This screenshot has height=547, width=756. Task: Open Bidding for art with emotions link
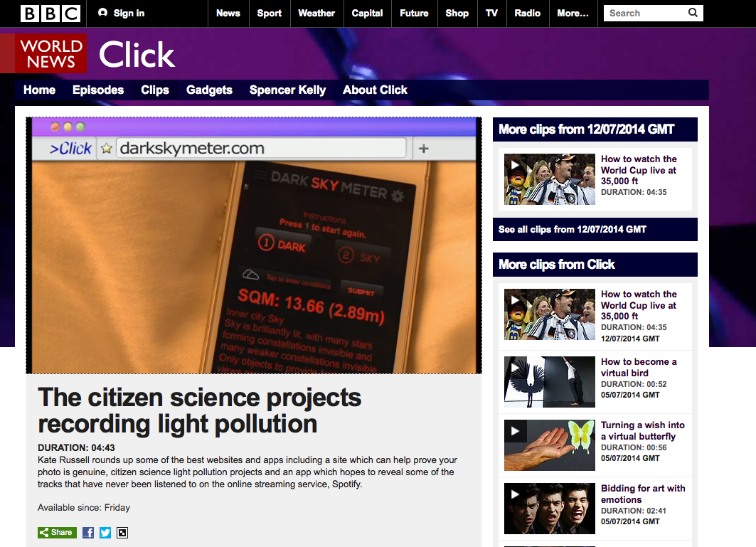pyautogui.click(x=643, y=494)
